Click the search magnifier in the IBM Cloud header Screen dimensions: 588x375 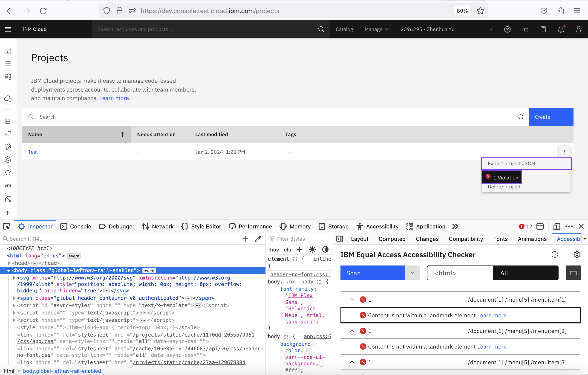[321, 29]
